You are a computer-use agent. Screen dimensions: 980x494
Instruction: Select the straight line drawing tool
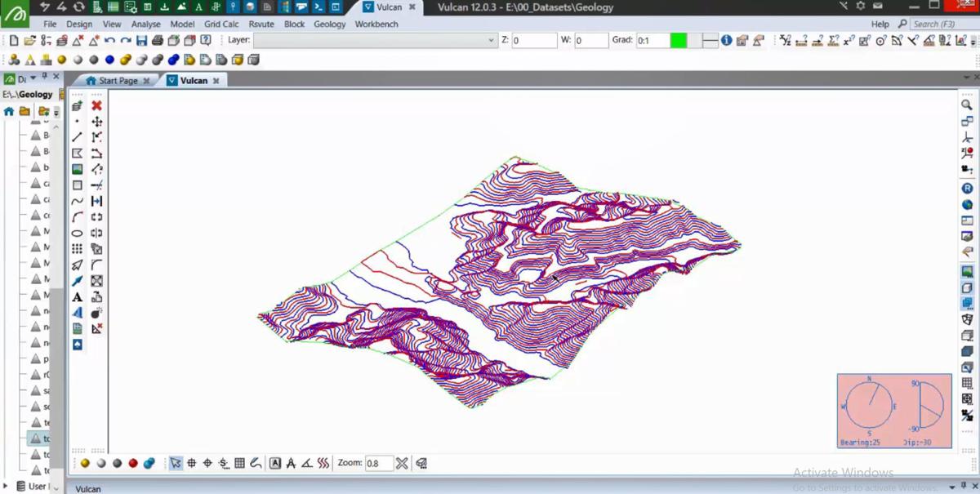77,137
